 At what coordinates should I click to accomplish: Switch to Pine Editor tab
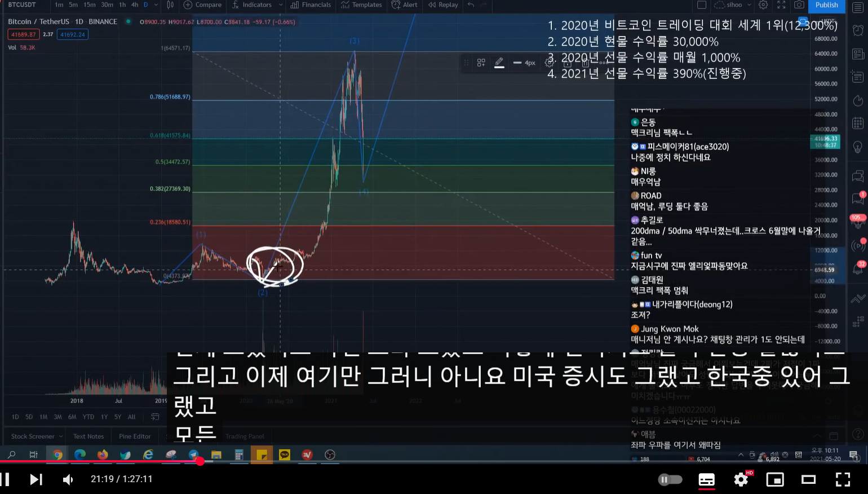(x=135, y=436)
